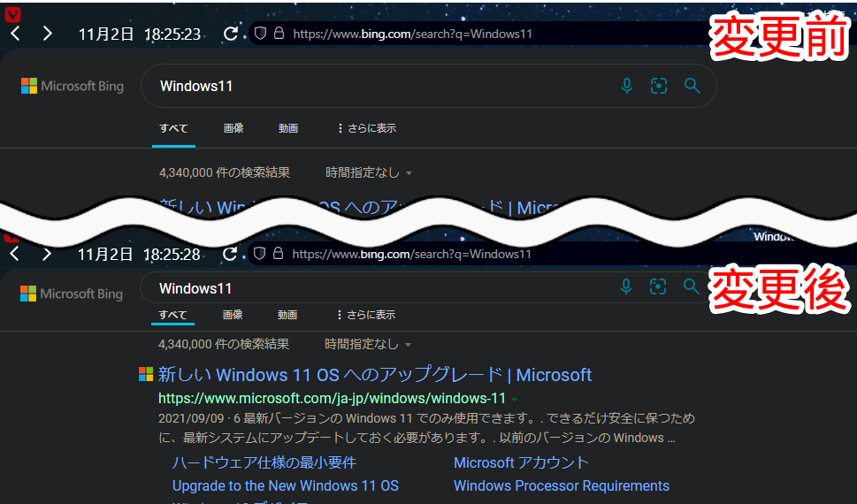Select 画像 tab in lower Bing page
Image resolution: width=857 pixels, height=504 pixels.
point(233,315)
